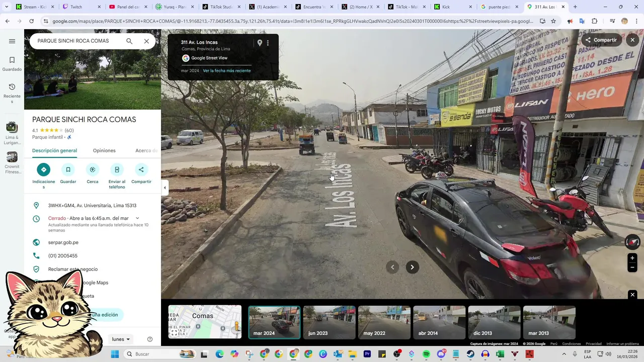The image size is (644, 362).
Task: Click the 60 reviews count
Action: pos(69,130)
